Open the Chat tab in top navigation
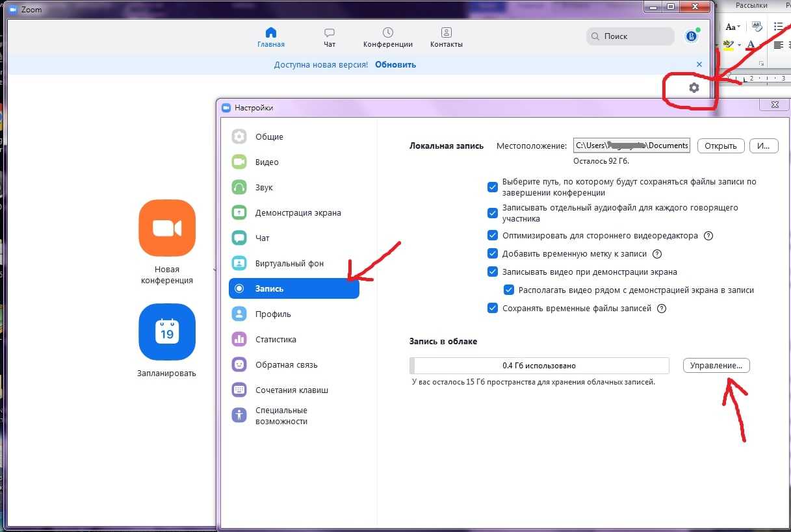The width and height of the screenshot is (791, 532). [x=330, y=38]
